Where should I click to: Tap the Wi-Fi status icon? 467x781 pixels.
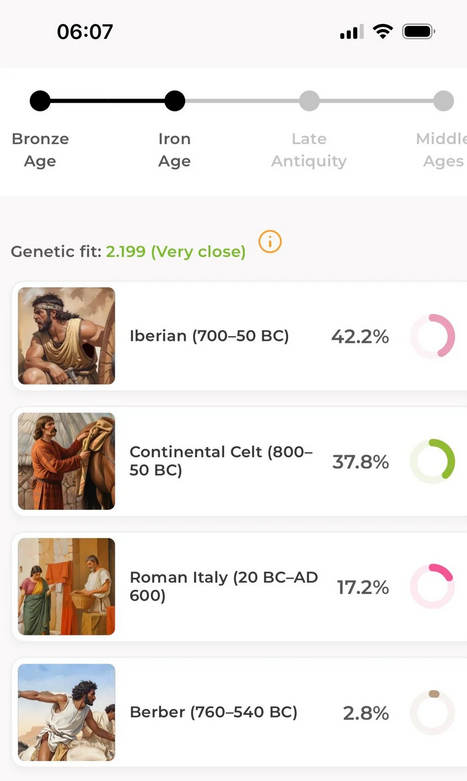point(383,32)
